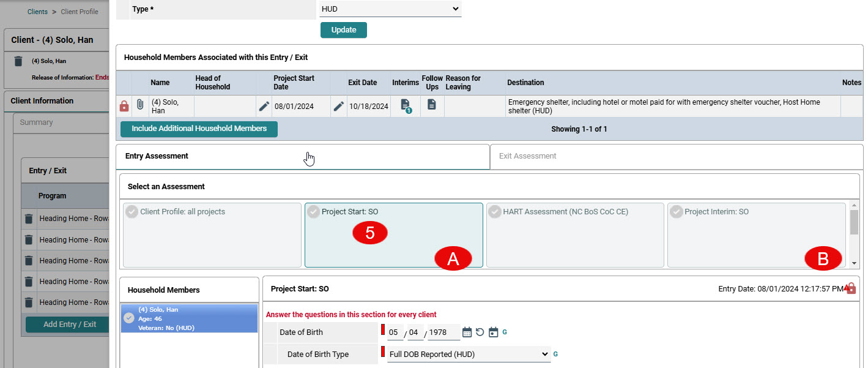The image size is (868, 368).
Task: Edit Project Start Date using pencil icon
Action: click(264, 106)
